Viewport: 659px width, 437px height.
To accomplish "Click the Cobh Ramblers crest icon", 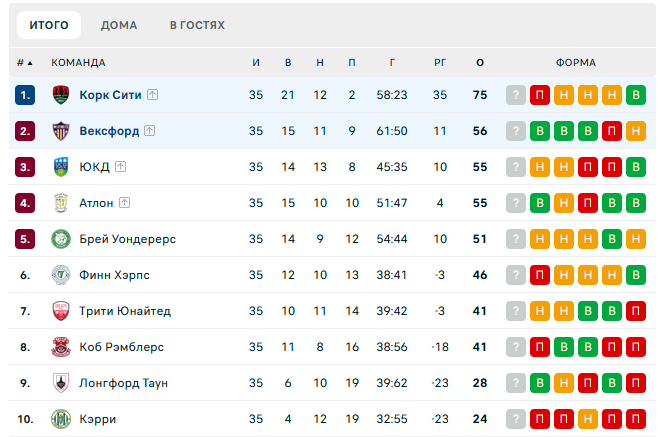I will click(x=60, y=347).
